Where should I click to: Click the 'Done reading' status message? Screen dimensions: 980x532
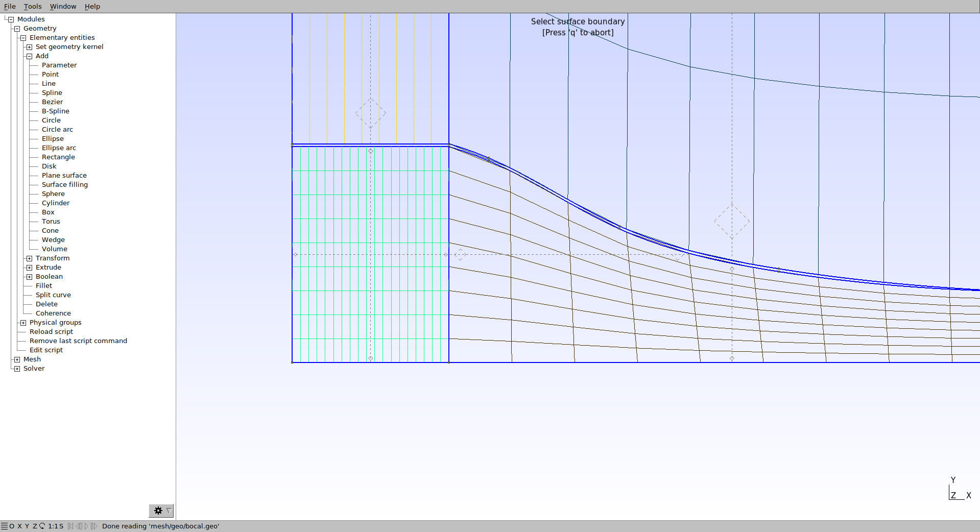tap(160, 526)
